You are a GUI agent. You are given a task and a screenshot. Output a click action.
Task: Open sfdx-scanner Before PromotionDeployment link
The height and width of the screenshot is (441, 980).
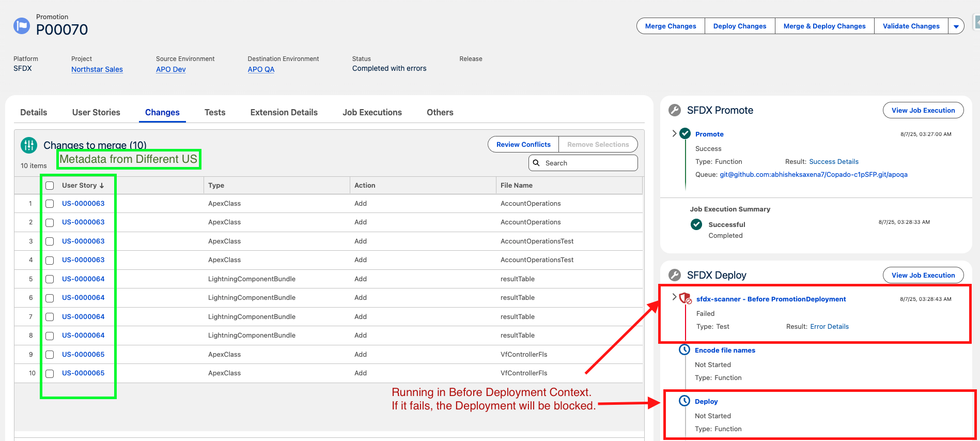point(771,299)
